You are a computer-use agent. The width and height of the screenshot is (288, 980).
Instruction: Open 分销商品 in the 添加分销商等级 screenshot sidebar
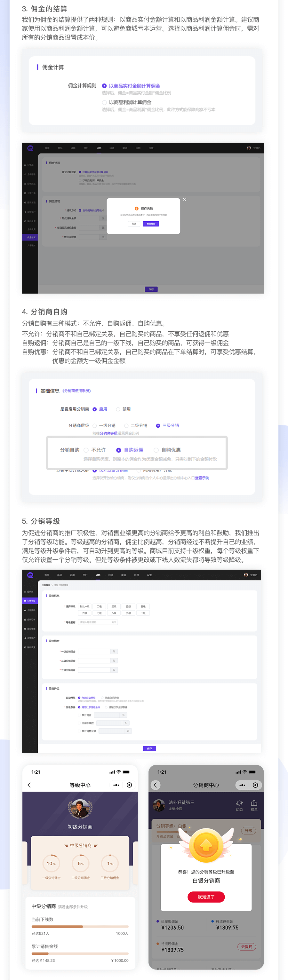point(30,610)
